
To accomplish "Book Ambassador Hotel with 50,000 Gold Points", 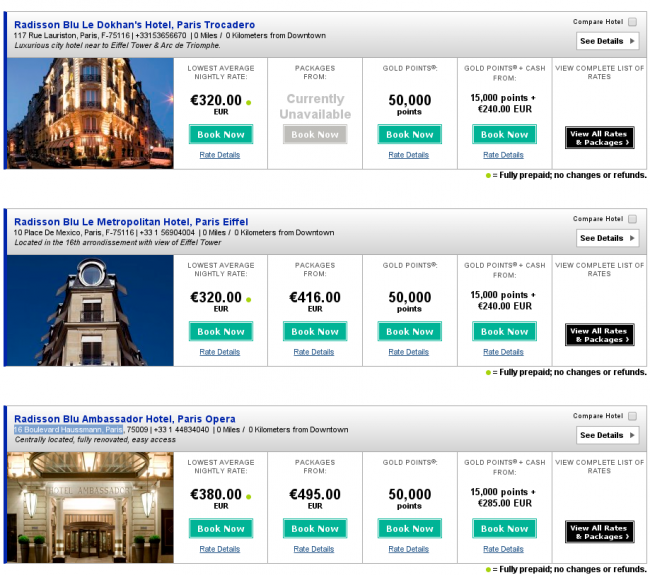I will click(x=409, y=528).
